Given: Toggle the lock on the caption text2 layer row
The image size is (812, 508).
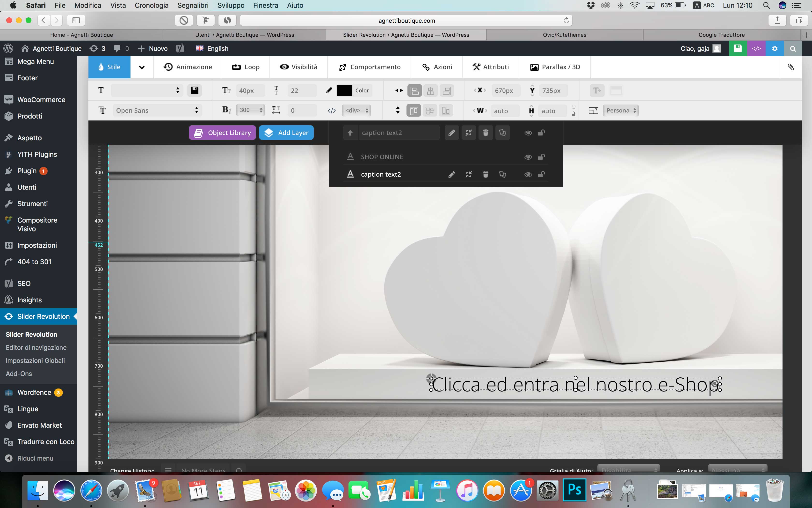Looking at the screenshot, I should pyautogui.click(x=541, y=174).
